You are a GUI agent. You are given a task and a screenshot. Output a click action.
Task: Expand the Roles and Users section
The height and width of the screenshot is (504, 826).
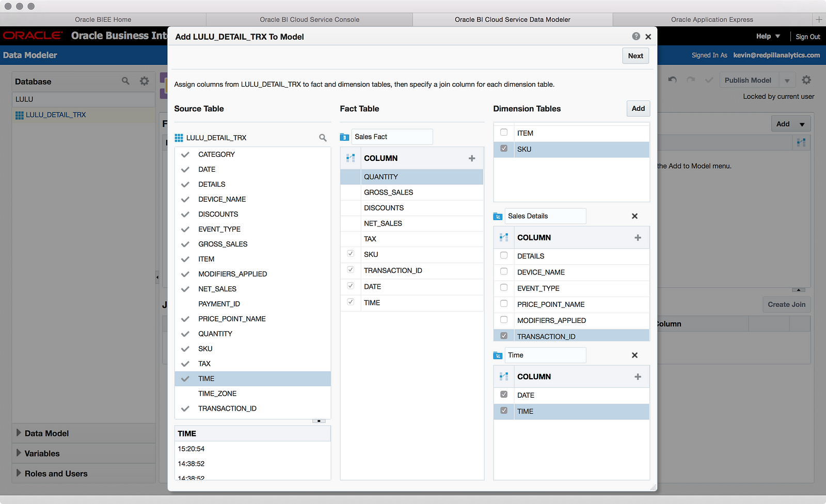[x=19, y=473]
